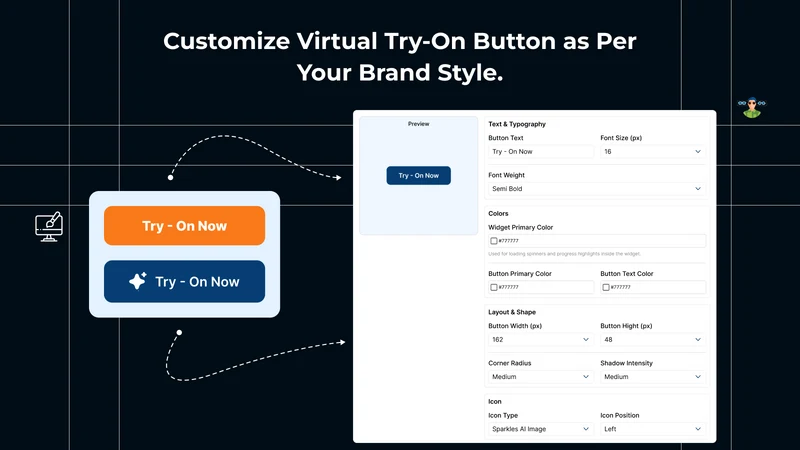The image size is (800, 450).
Task: Open the Shadow Intensity dropdown
Action: click(x=653, y=377)
